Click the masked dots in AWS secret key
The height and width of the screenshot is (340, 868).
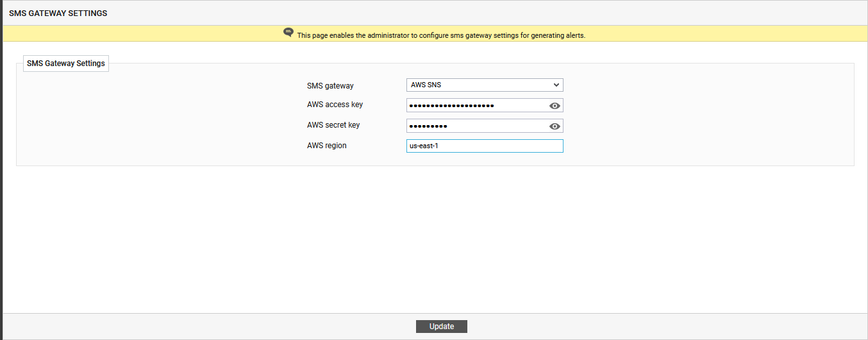point(428,126)
